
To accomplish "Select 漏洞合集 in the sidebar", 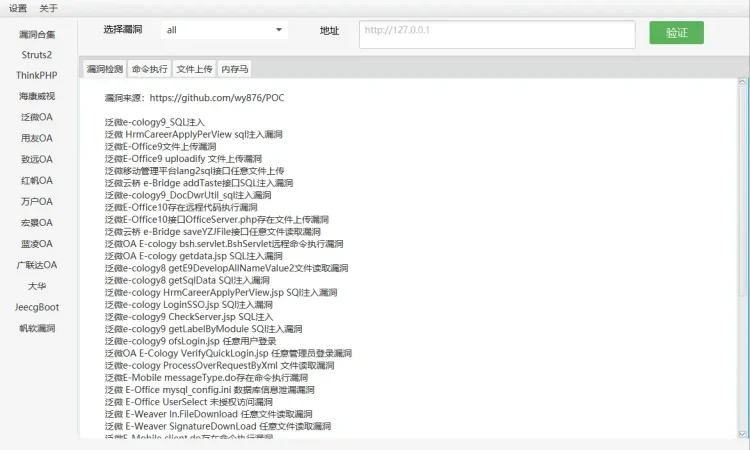I will tap(37, 34).
